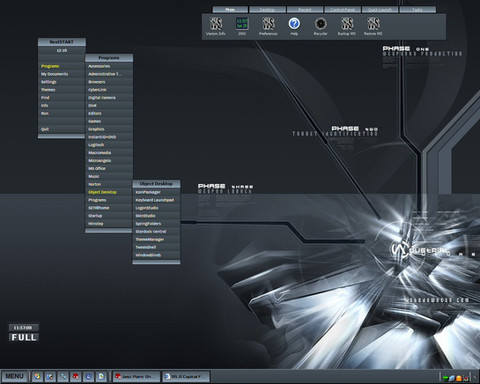The width and height of the screenshot is (480, 384).
Task: Expand Browsers in the Programs submenu
Action: [109, 82]
